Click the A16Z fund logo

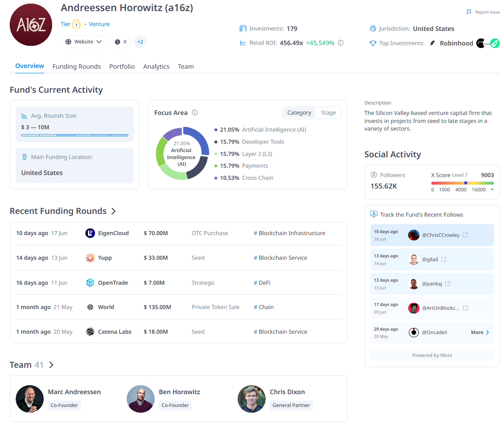pyautogui.click(x=31, y=25)
